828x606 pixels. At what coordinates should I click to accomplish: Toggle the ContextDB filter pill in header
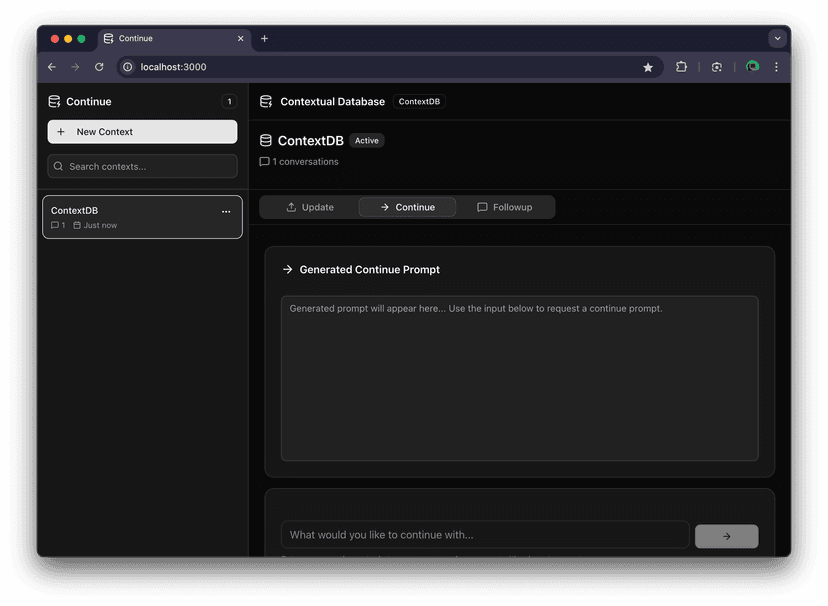[419, 101]
